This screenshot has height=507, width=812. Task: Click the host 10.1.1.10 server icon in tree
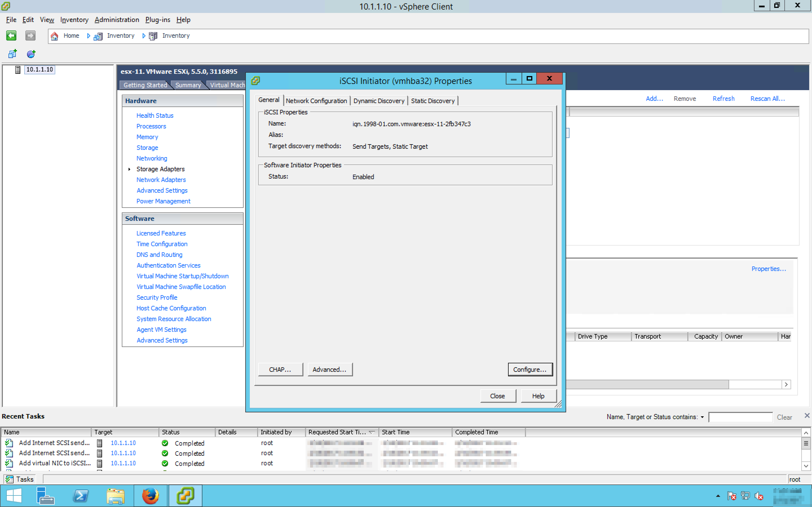click(x=18, y=69)
